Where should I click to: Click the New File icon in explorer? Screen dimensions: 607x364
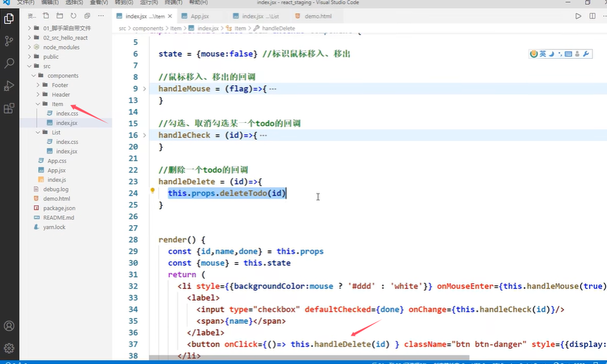click(x=46, y=16)
